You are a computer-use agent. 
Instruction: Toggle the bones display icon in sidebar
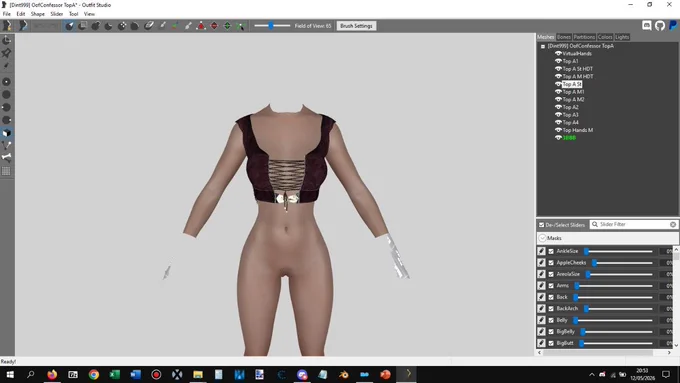tap(7, 157)
